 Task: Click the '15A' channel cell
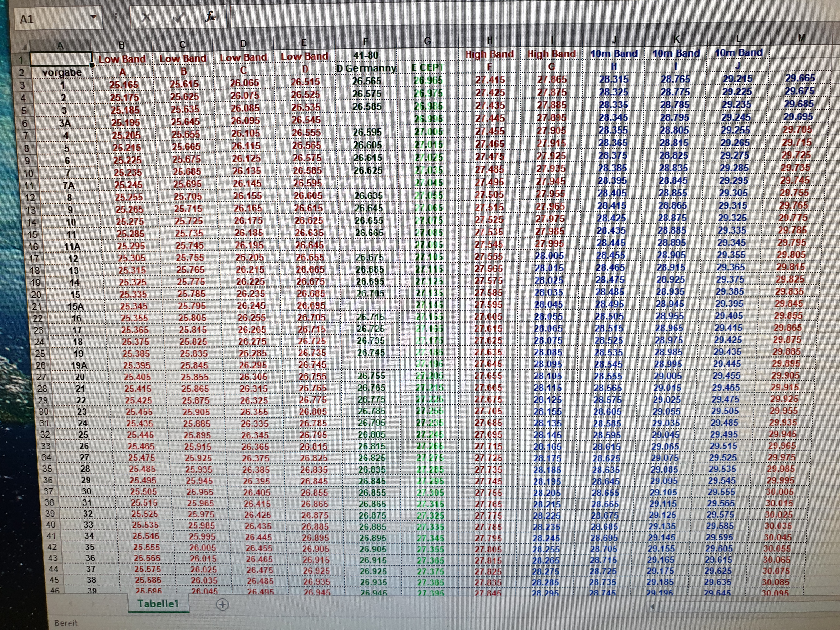coord(76,306)
